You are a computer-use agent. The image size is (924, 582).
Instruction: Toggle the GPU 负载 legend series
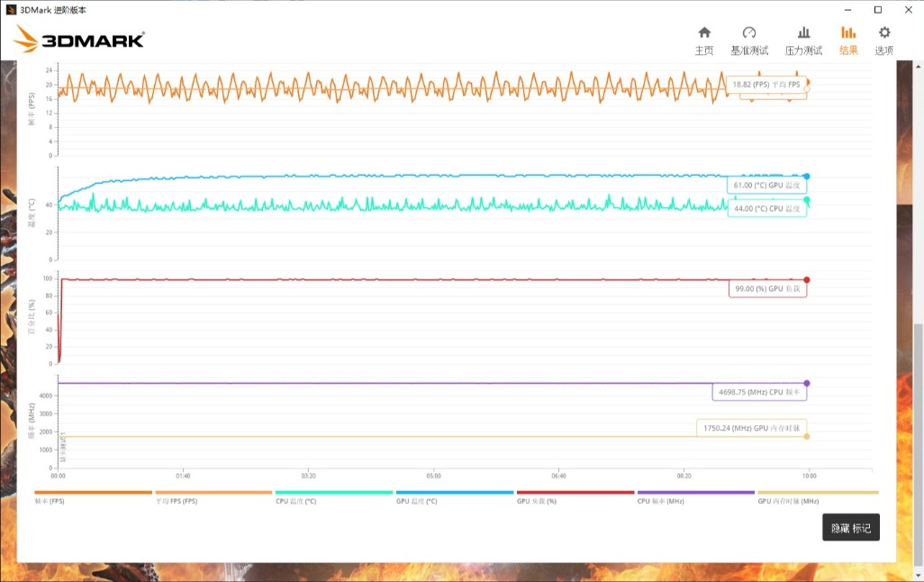click(575, 493)
